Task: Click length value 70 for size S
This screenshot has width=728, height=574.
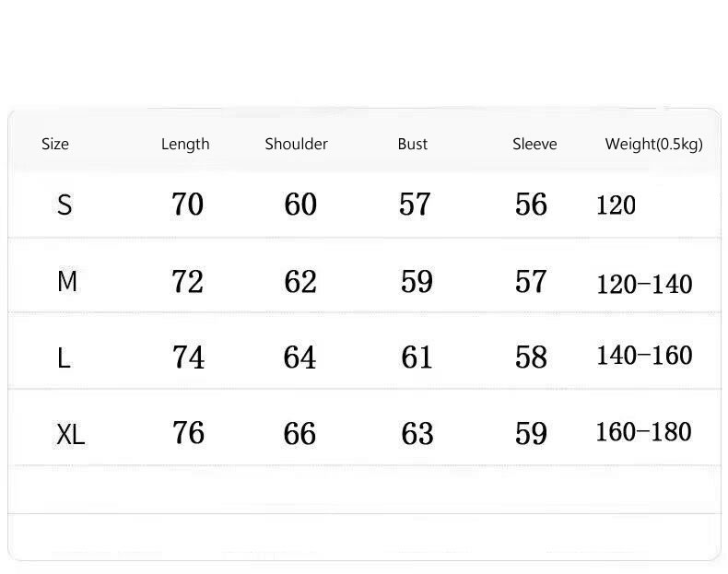Action: [x=187, y=205]
